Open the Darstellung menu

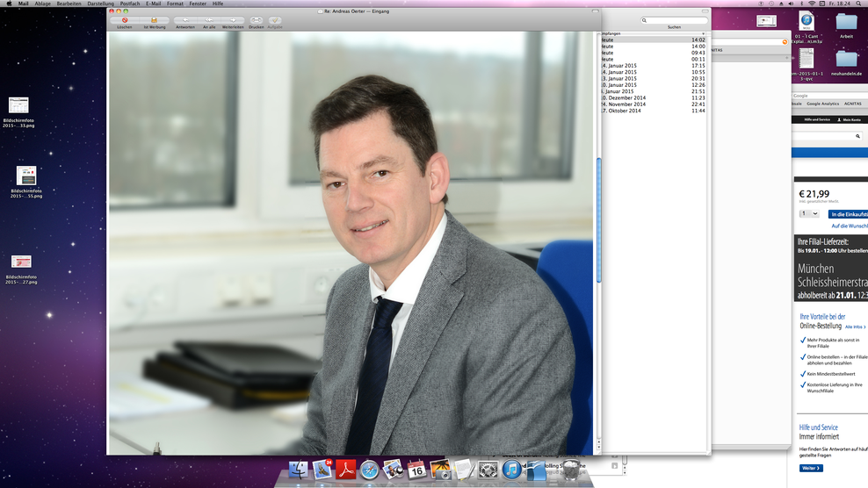[101, 4]
